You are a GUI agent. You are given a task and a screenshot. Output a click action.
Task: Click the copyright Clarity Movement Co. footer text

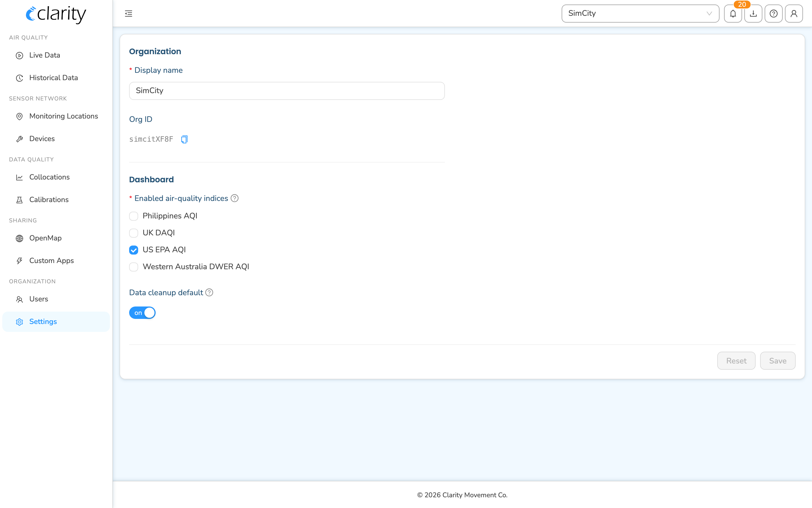tap(462, 495)
